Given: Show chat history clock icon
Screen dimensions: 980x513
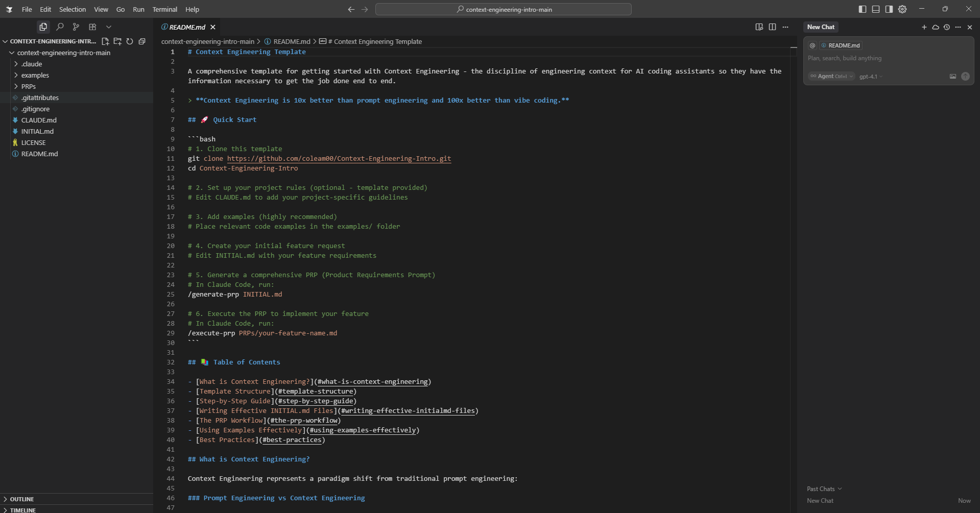Looking at the screenshot, I should [947, 27].
